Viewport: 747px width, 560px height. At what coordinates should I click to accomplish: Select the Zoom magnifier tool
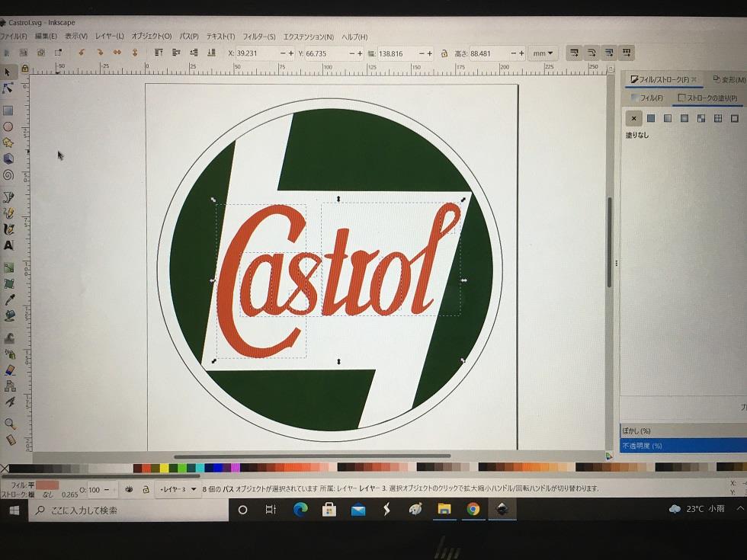pyautogui.click(x=10, y=424)
